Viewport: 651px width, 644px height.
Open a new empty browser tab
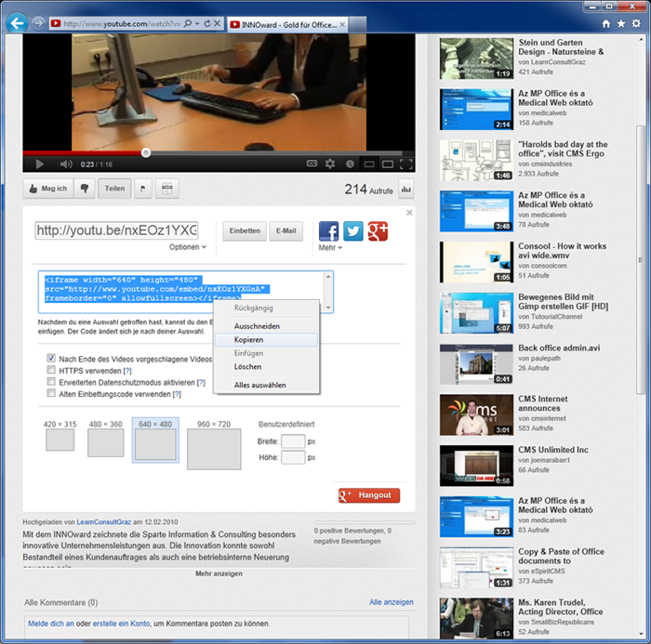pos(357,24)
